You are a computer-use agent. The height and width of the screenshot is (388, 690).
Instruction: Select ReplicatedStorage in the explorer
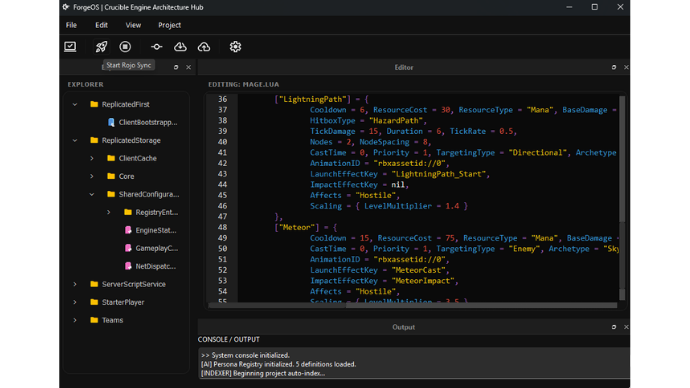point(131,140)
